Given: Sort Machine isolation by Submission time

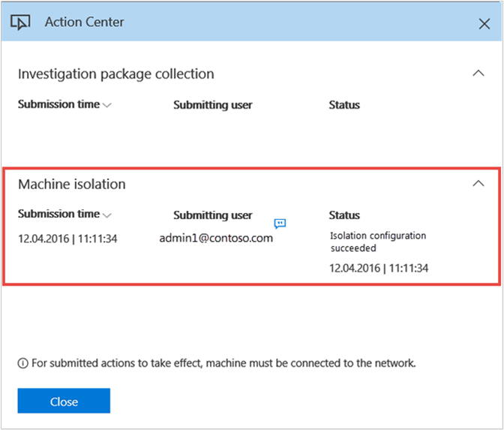Looking at the screenshot, I should click(x=58, y=215).
